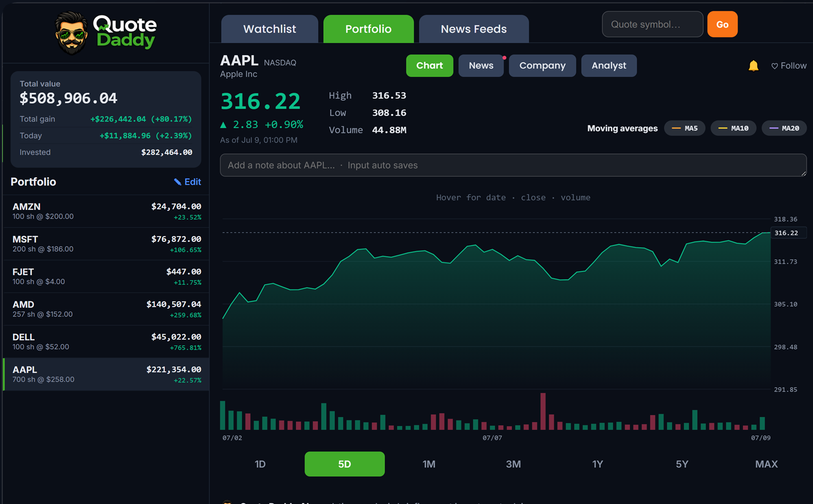Viewport: 813px width, 504px height.
Task: Click the AAPL note input box
Action: [x=513, y=165]
